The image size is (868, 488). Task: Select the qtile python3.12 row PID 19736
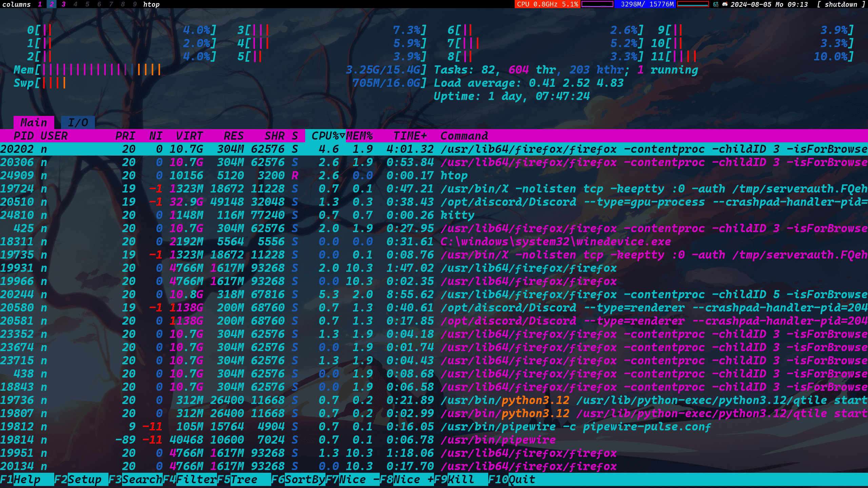point(434,400)
